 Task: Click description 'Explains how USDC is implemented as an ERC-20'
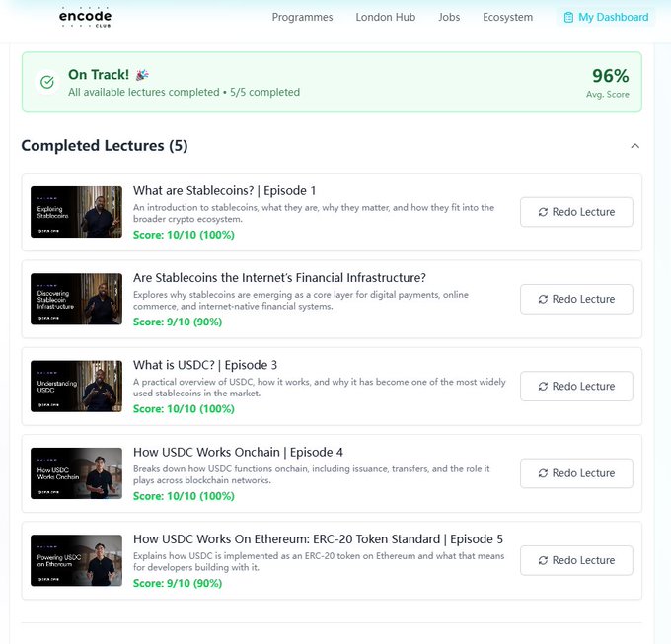(x=319, y=562)
